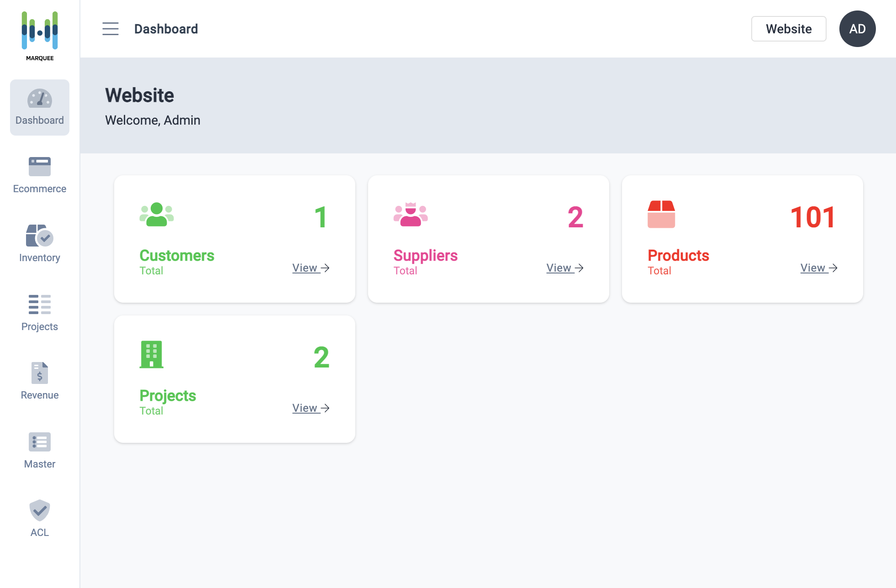Open the AD user avatar menu
The image size is (896, 588).
tap(857, 29)
